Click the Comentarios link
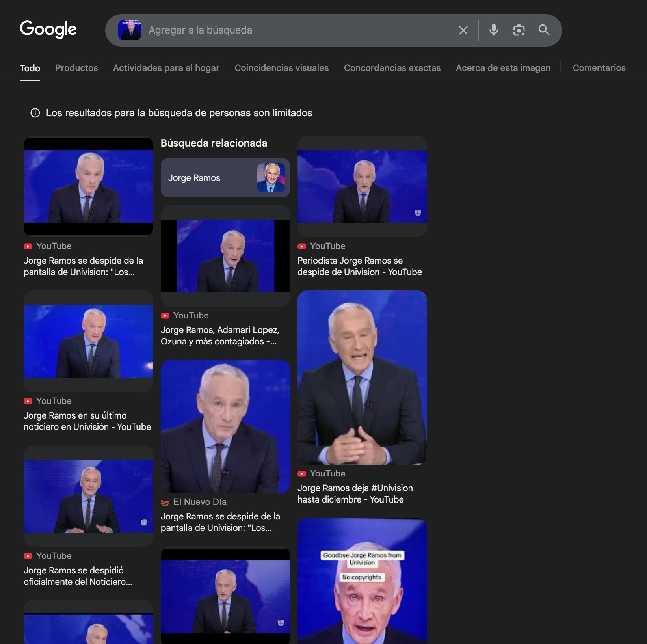Screen dimensions: 647x644 tap(599, 68)
